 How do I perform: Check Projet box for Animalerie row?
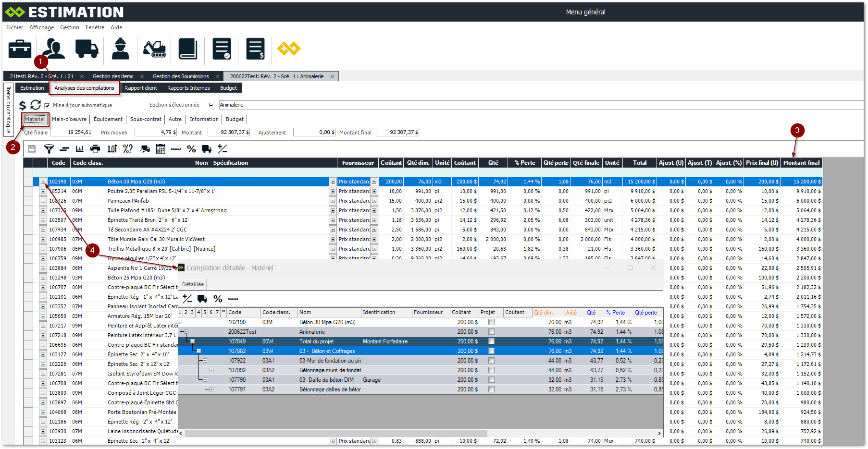point(491,332)
